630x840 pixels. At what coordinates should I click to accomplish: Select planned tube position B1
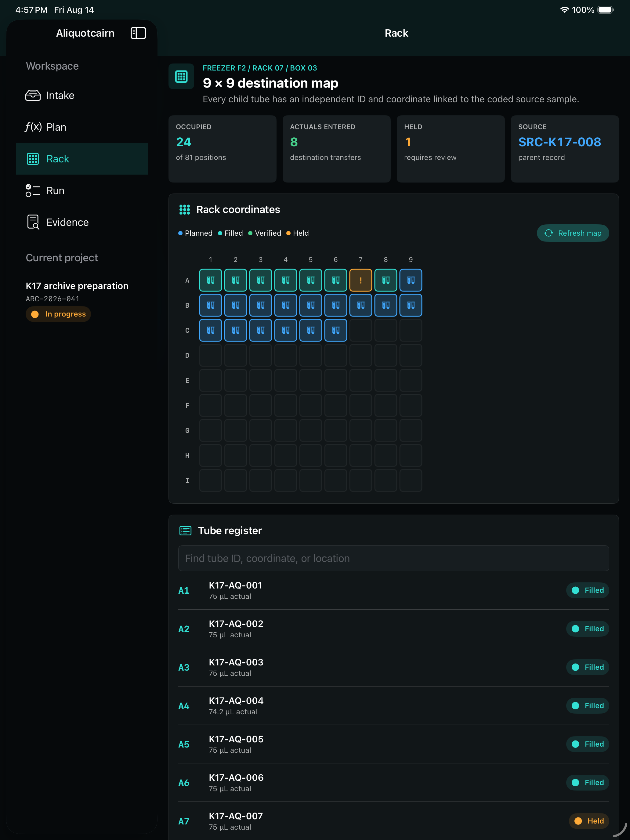(211, 305)
